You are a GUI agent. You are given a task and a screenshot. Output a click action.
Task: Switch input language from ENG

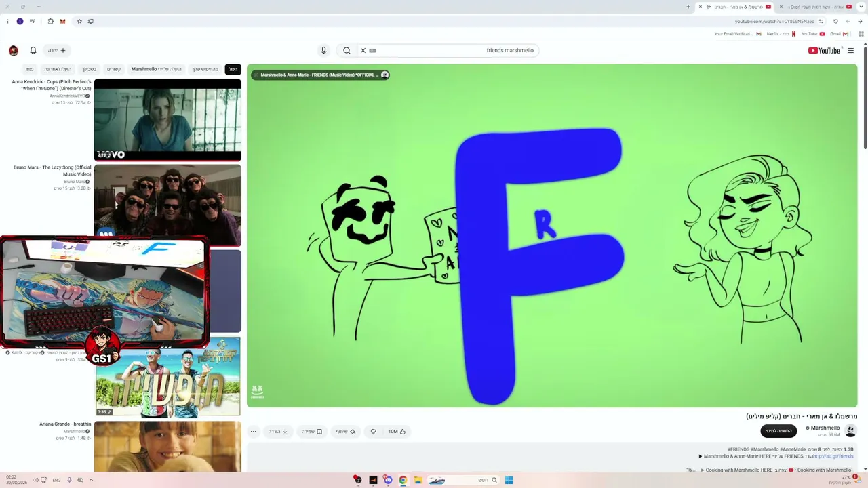(x=56, y=480)
